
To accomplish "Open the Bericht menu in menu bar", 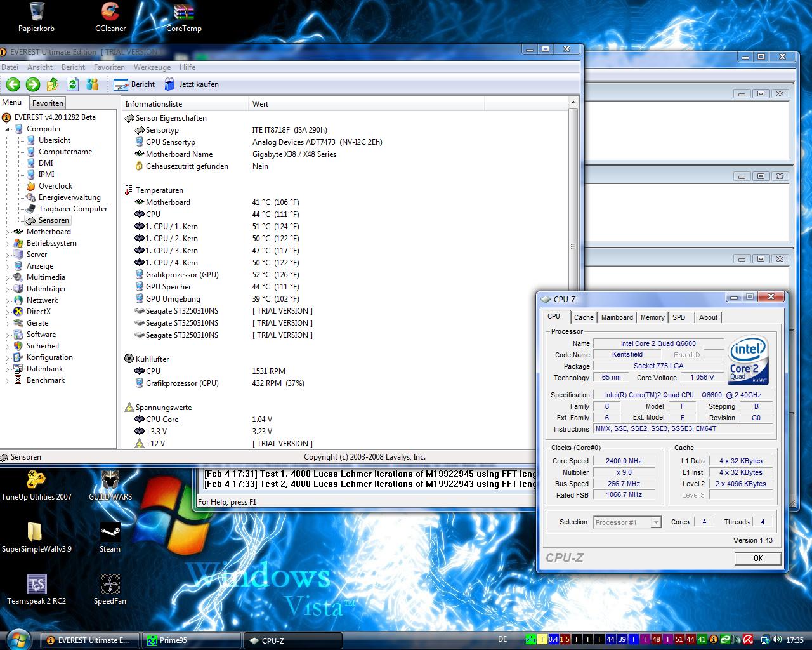I will point(73,67).
